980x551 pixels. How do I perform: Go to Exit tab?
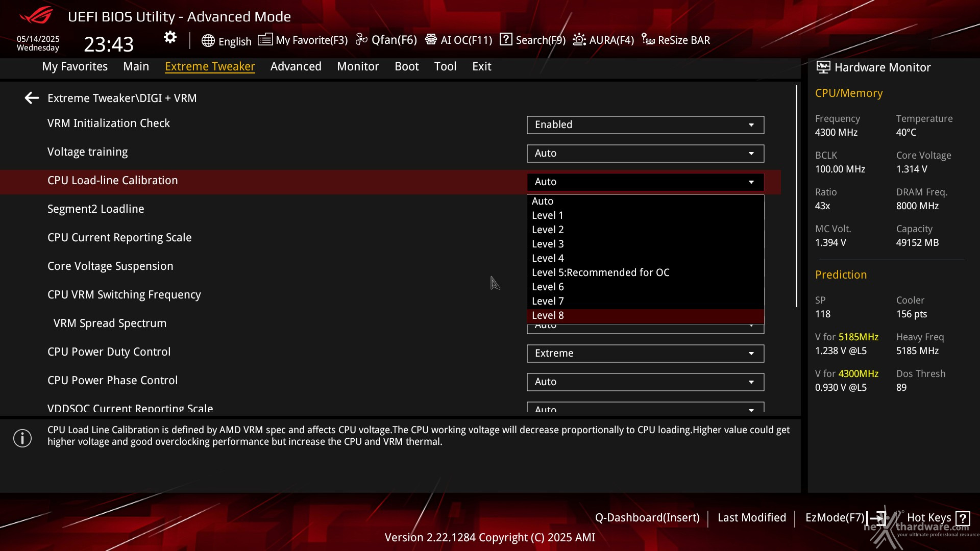(x=482, y=66)
